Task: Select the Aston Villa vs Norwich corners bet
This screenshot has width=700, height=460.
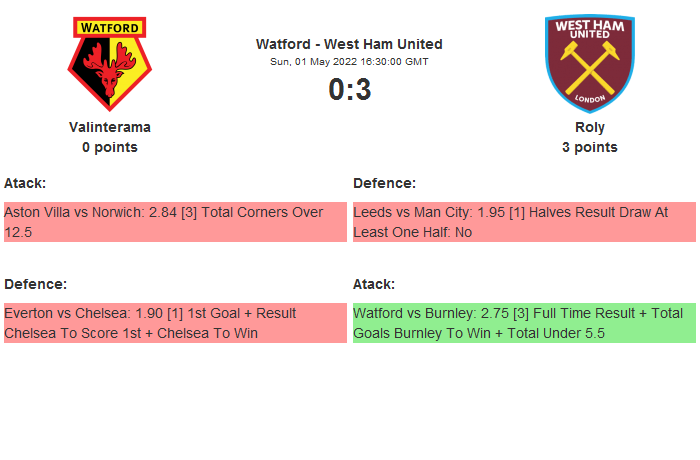Action: click(x=174, y=222)
